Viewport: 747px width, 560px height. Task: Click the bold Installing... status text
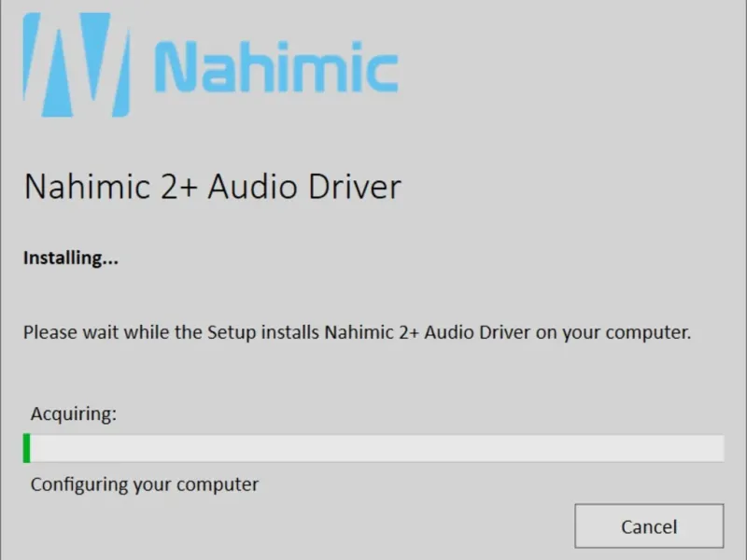pos(70,258)
